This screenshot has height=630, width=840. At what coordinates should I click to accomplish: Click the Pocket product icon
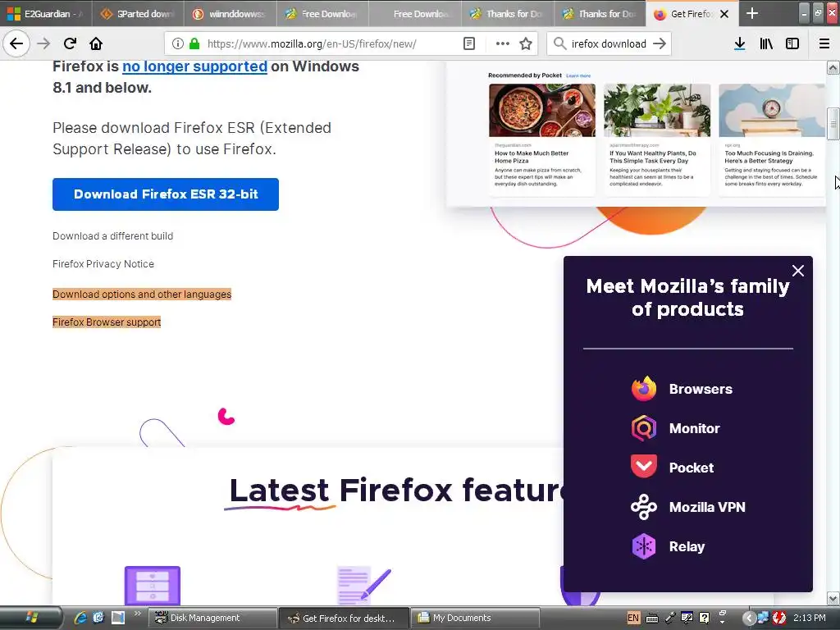point(643,467)
